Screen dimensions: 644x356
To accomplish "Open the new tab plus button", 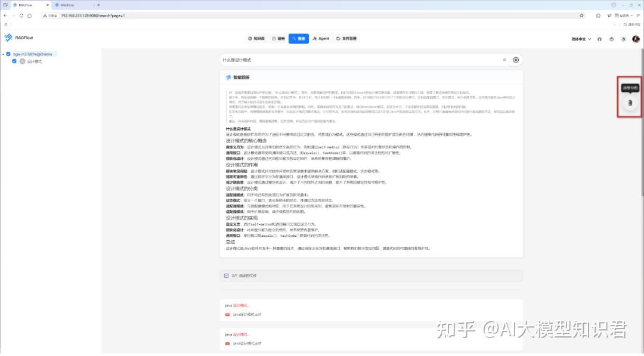I will click(x=98, y=5).
